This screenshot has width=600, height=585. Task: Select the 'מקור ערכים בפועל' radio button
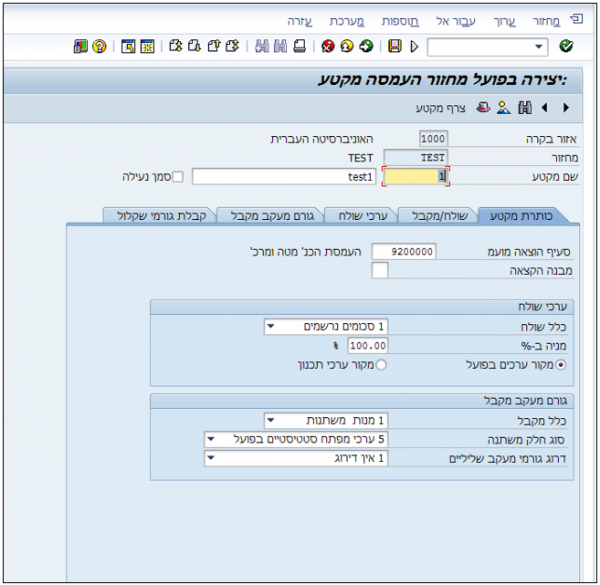click(x=561, y=365)
